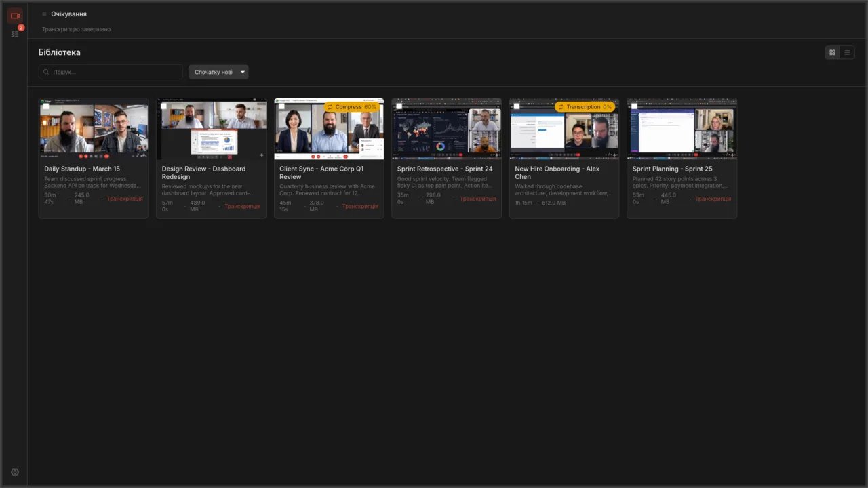The height and width of the screenshot is (488, 868).
Task: Expand sort options via the dropdown arrow
Action: (243, 72)
